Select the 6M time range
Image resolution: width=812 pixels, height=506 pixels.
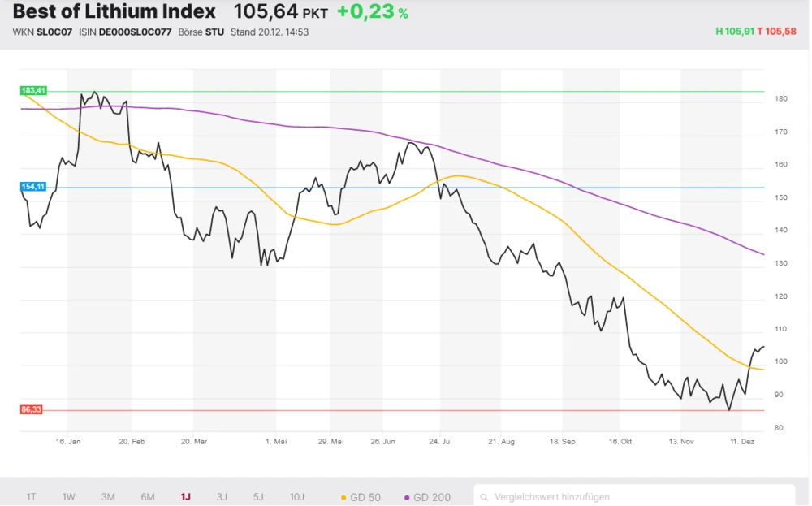tap(147, 496)
